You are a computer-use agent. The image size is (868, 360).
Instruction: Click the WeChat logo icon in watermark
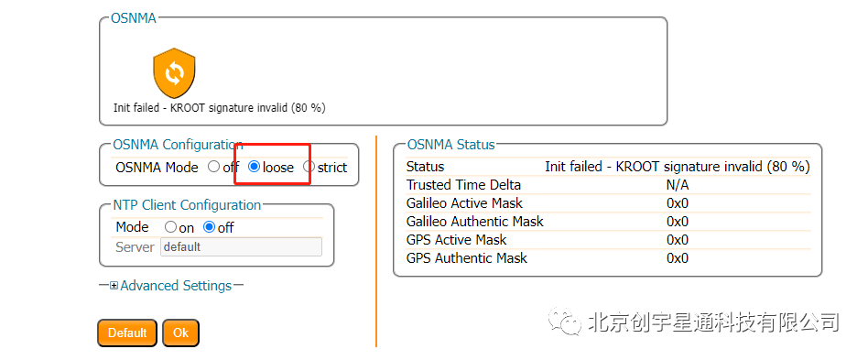[x=565, y=322]
